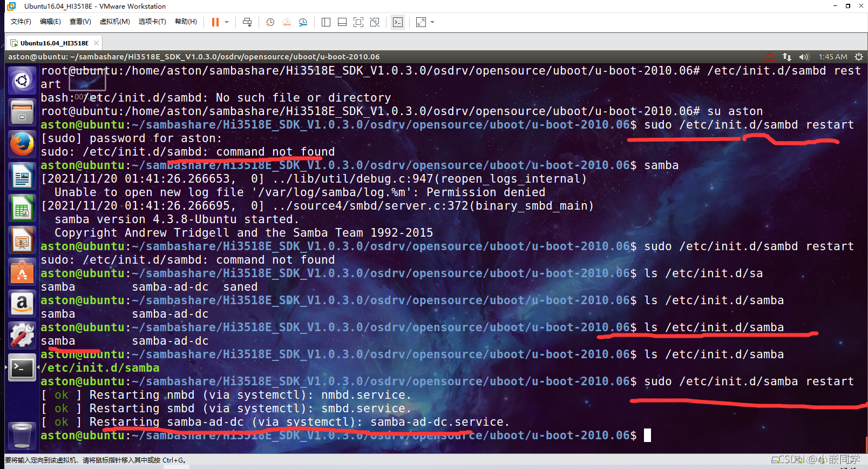The image size is (868, 469).
Task: Click 'Restarting smbd' output line
Action: point(227,408)
